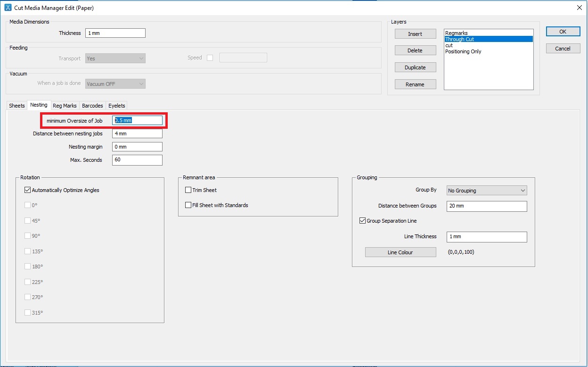Click the Speed value field
The width and height of the screenshot is (588, 367).
[x=244, y=58]
